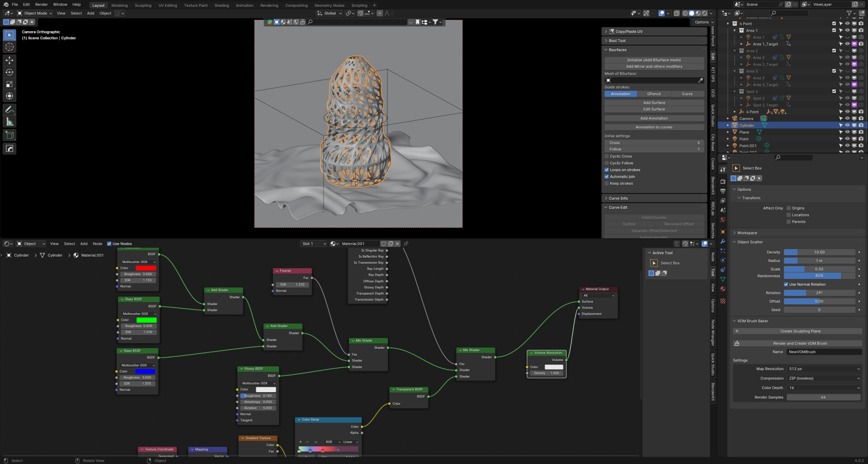Click Render and Create VDM Brush

799,343
